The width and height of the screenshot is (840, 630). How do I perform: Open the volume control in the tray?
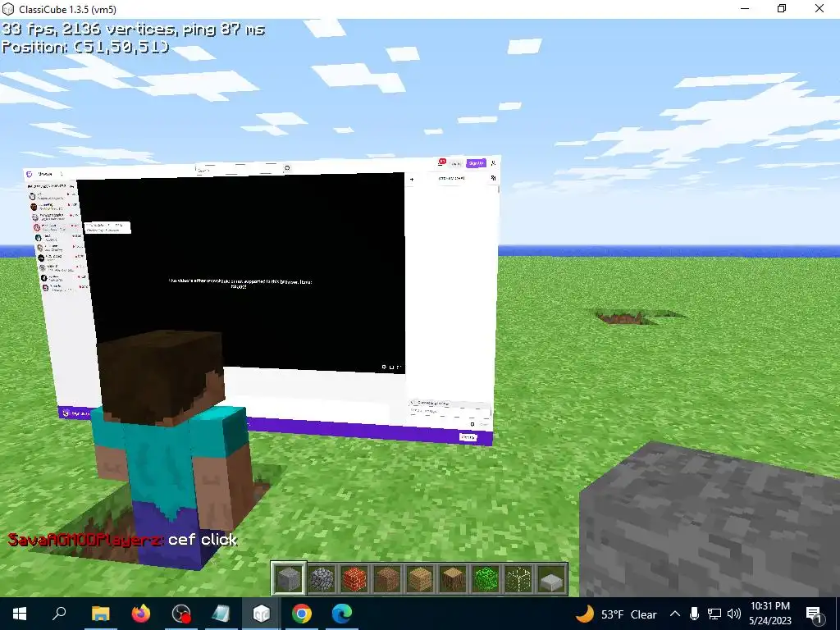(x=734, y=614)
